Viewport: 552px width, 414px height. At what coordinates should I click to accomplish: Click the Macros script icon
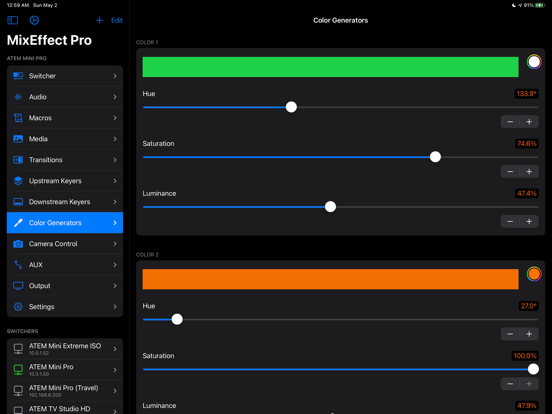(x=18, y=118)
